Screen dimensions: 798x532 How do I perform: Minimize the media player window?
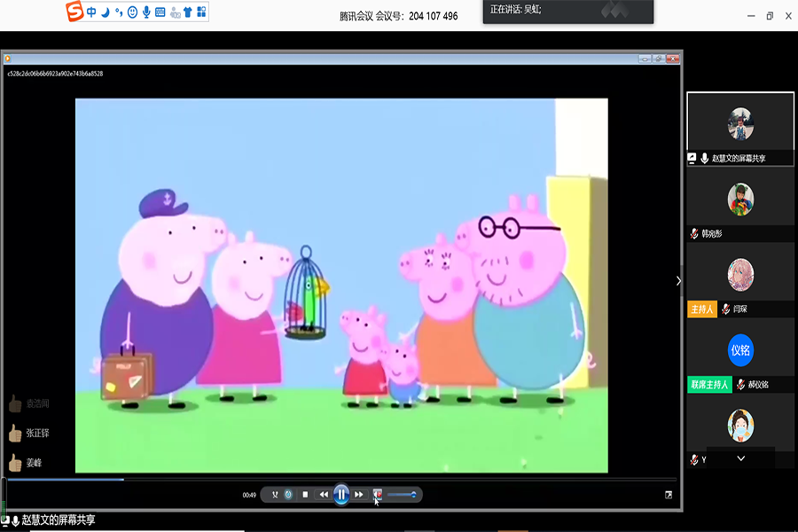[645, 59]
